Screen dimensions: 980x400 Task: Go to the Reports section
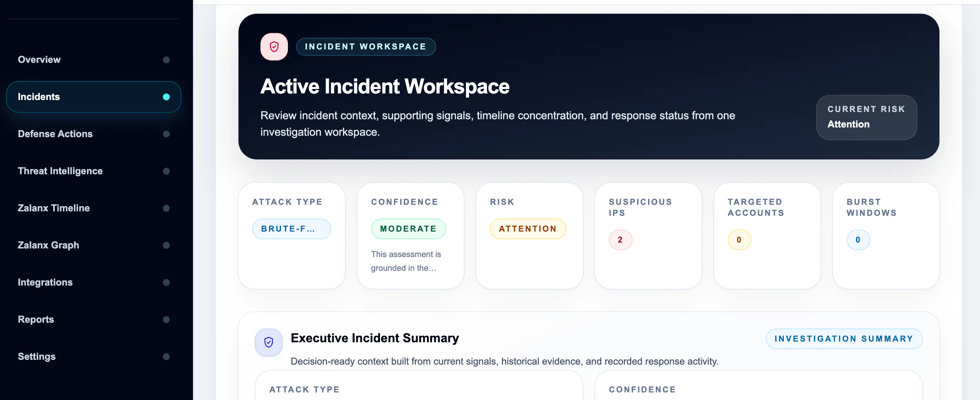[x=93, y=319]
